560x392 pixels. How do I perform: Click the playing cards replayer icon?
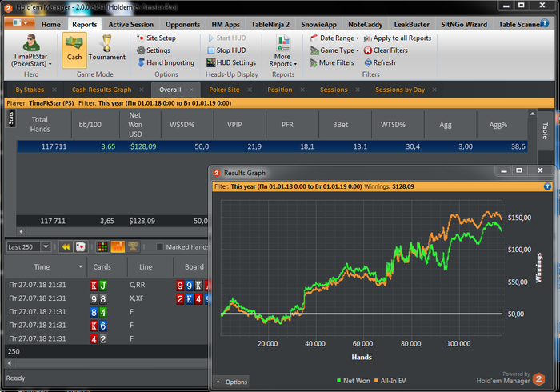point(81,246)
